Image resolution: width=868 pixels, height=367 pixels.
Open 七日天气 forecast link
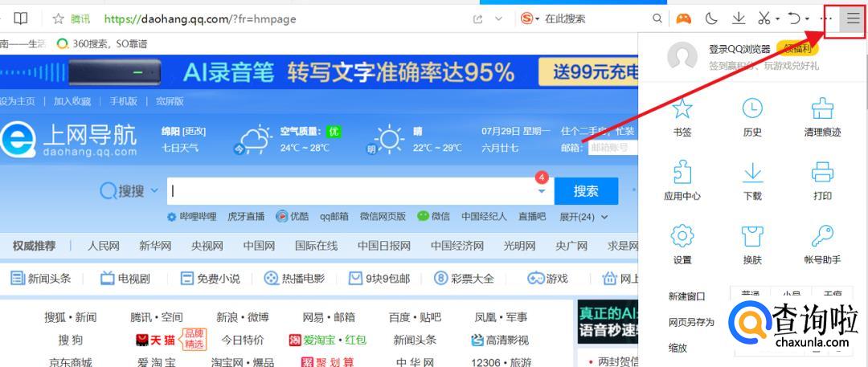pos(180,148)
